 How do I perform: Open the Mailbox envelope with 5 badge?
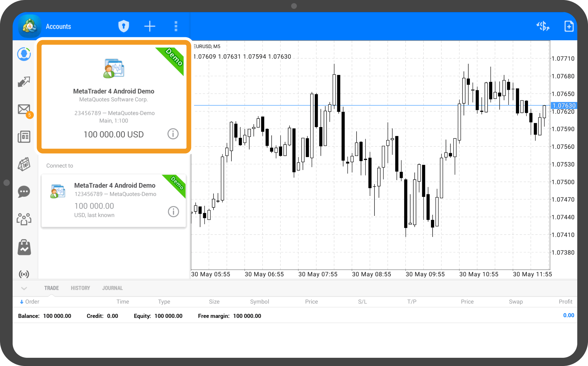(24, 110)
